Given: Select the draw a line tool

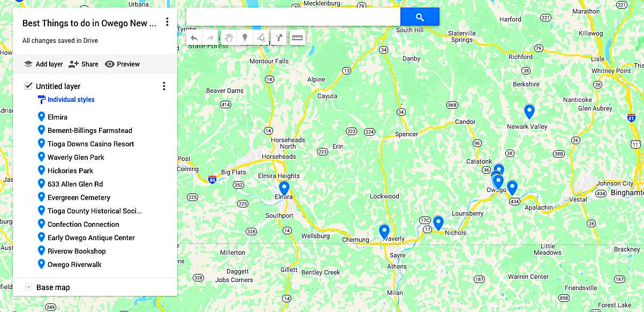Looking at the screenshot, I should click(x=261, y=38).
